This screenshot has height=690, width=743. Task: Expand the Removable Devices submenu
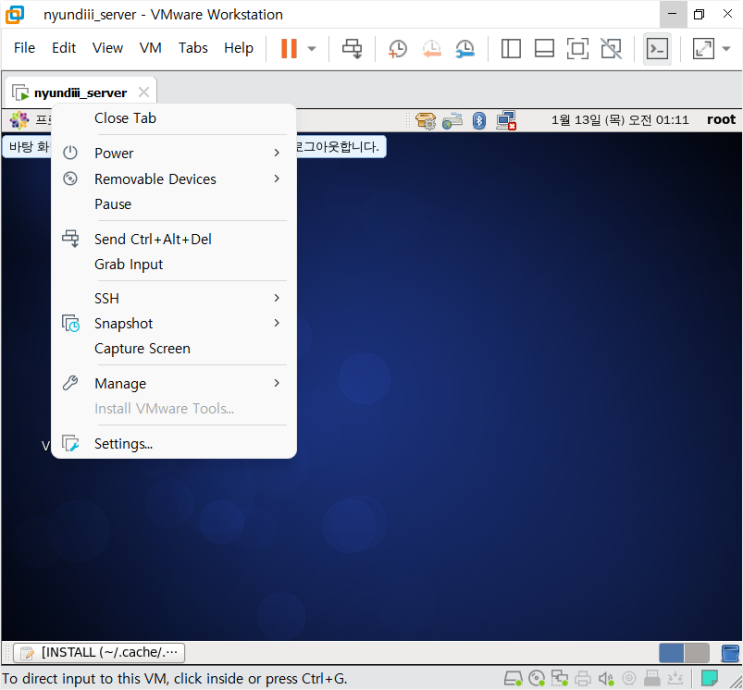click(173, 179)
